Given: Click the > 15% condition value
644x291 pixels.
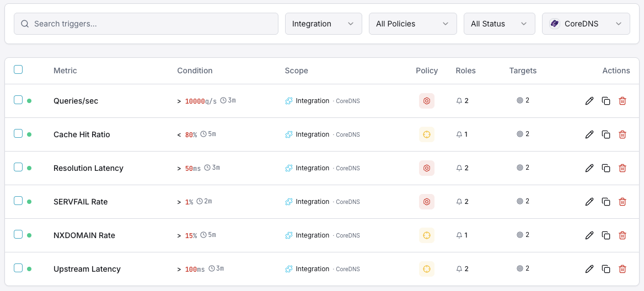Looking at the screenshot, I should 187,235.
